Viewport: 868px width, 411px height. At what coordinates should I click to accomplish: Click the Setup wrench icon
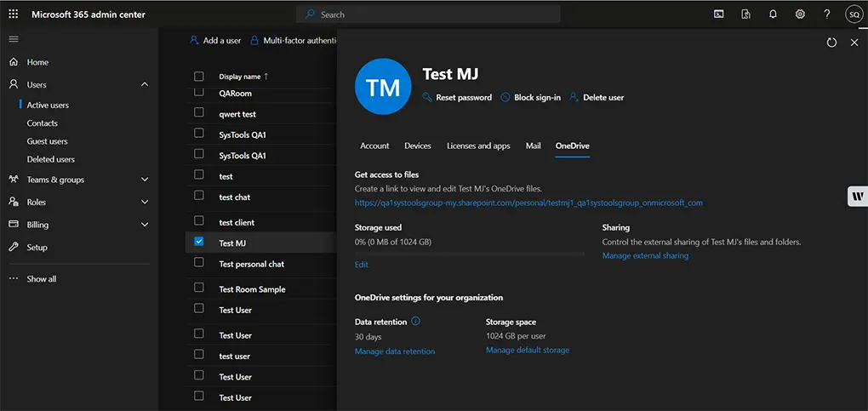14,247
